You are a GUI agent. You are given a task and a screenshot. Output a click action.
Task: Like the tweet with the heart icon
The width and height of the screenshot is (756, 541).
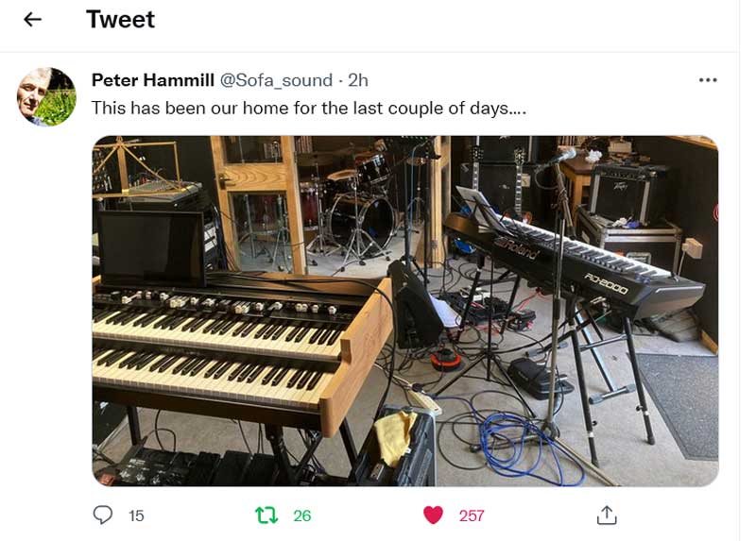433,515
